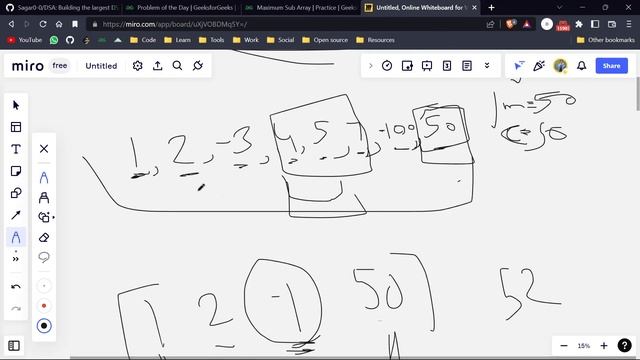The image size is (640, 360).
Task: Redo the last undone action
Action: pyautogui.click(x=16, y=309)
